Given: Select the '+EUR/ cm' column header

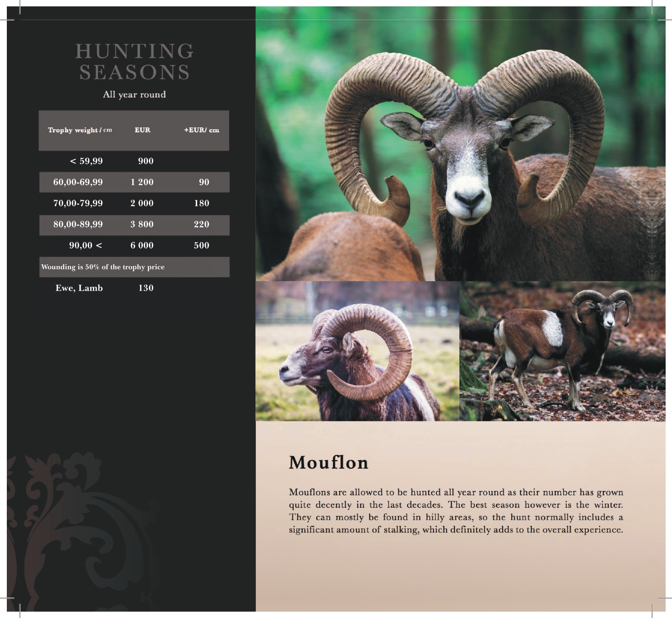Looking at the screenshot, I should pos(201,130).
